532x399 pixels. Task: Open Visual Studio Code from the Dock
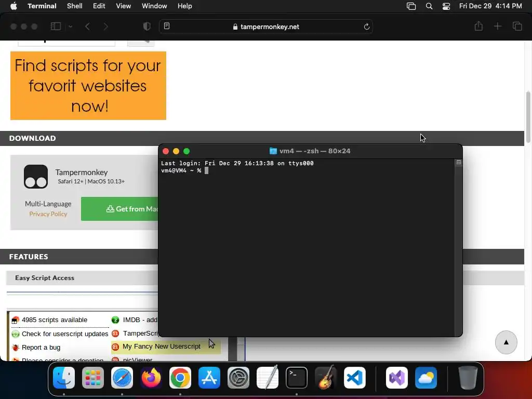point(354,378)
